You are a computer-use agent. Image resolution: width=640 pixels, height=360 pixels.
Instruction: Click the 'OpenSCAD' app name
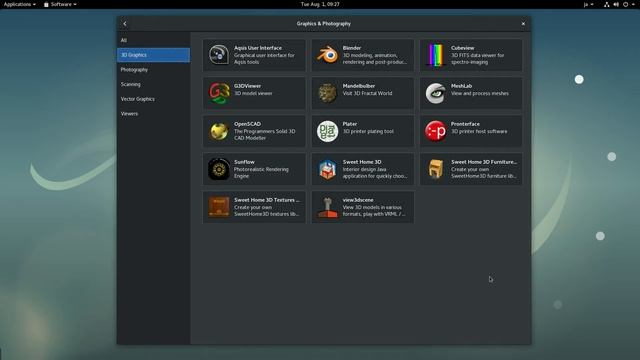click(x=247, y=124)
